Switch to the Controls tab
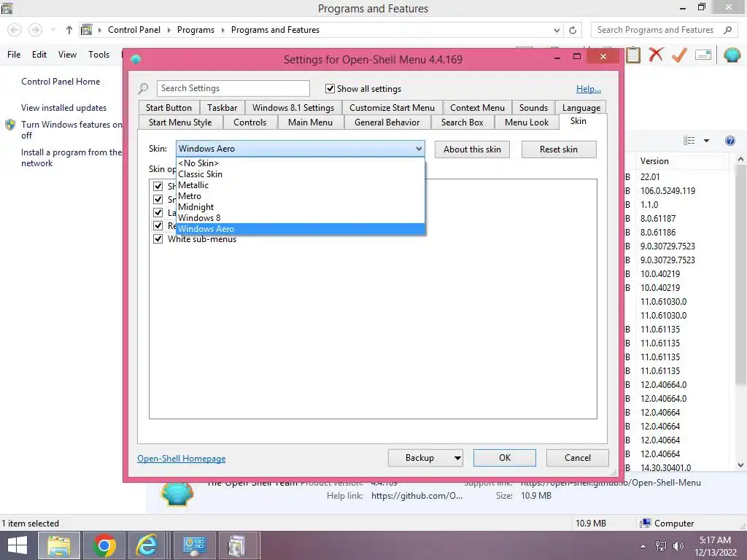747x560 pixels. pos(249,122)
